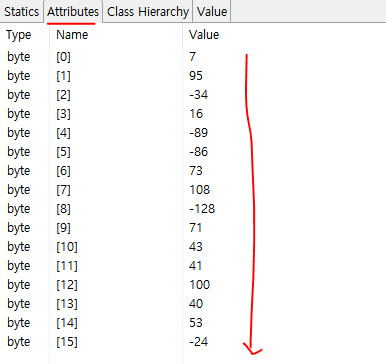Screen dimensions: 386x364
Task: Click the value -128 cell
Action: 202,209
